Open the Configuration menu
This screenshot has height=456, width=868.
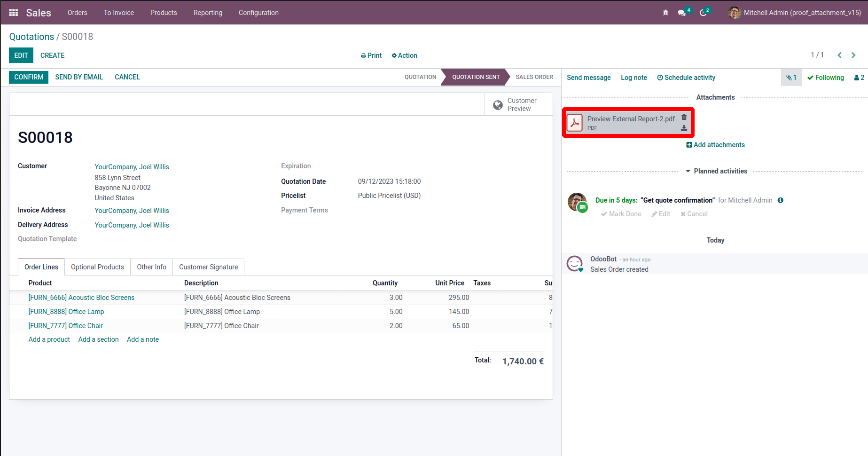pos(258,13)
